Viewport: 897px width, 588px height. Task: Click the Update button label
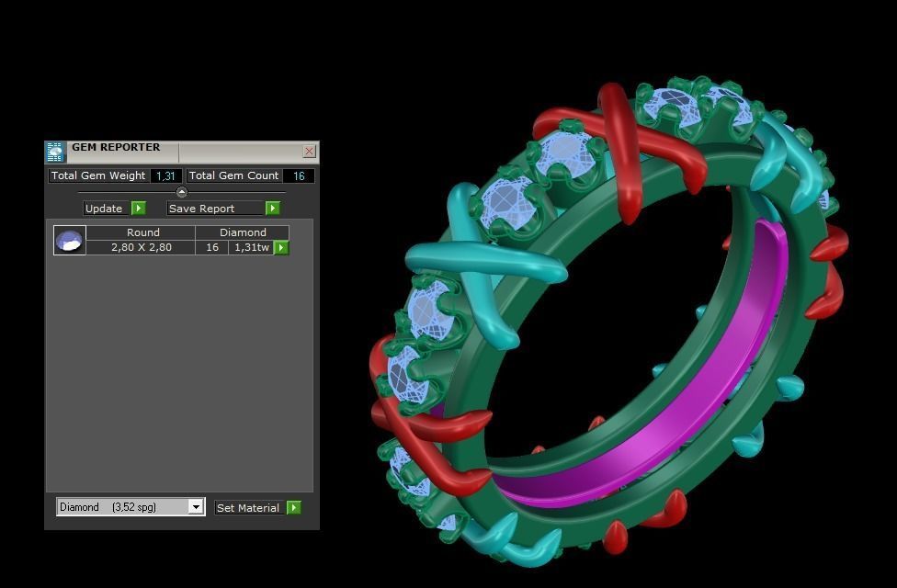[104, 209]
